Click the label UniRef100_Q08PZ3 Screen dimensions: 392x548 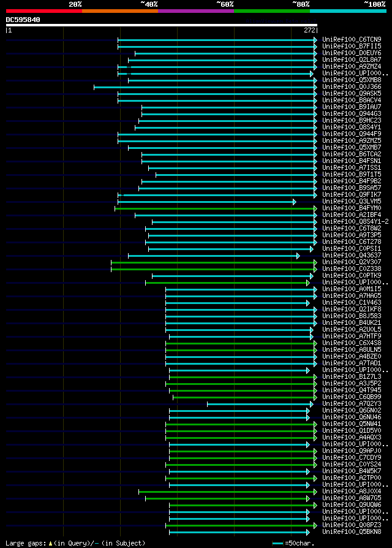pyautogui.click(x=352, y=525)
